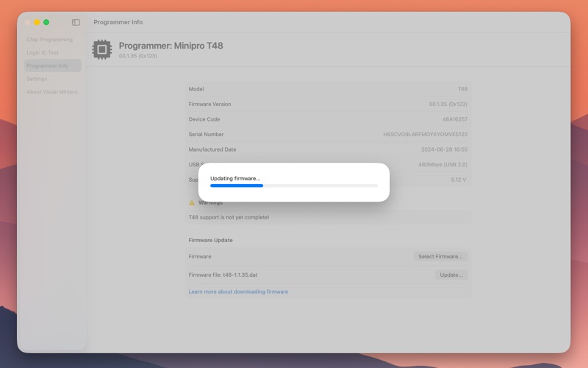Click the Updating firmware... label
Viewport: 588px width, 368px height.
235,178
